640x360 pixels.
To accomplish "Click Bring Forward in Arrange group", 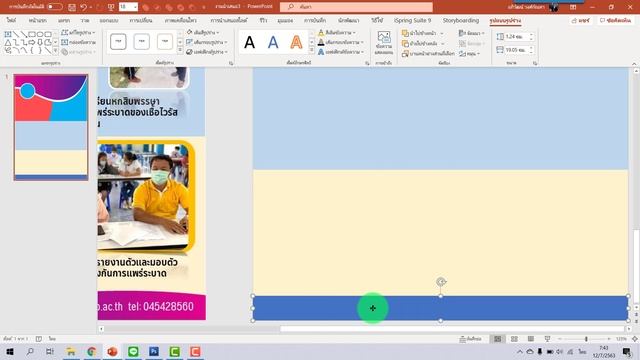I will [423, 33].
